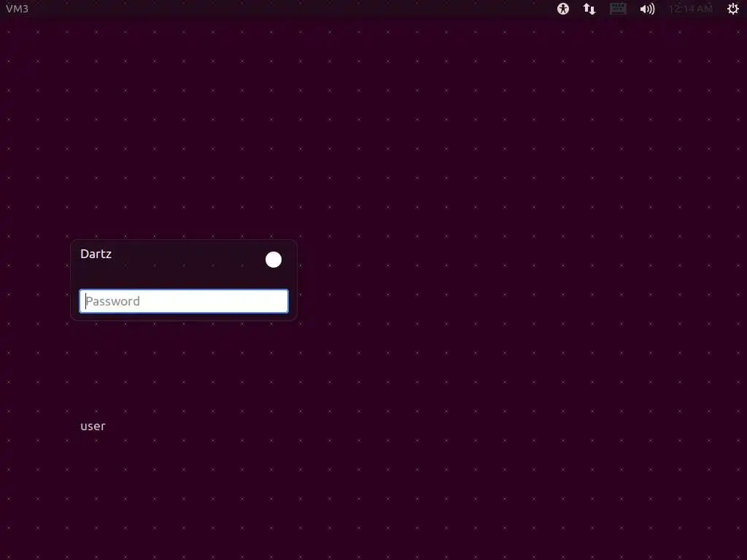Click the clock in the top panel
This screenshot has height=560, width=747.
pos(691,9)
